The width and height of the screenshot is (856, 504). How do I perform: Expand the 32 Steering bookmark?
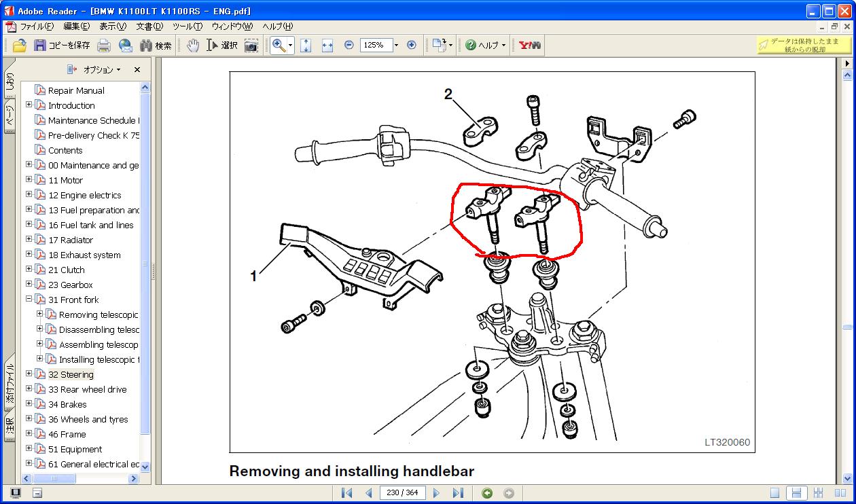29,374
